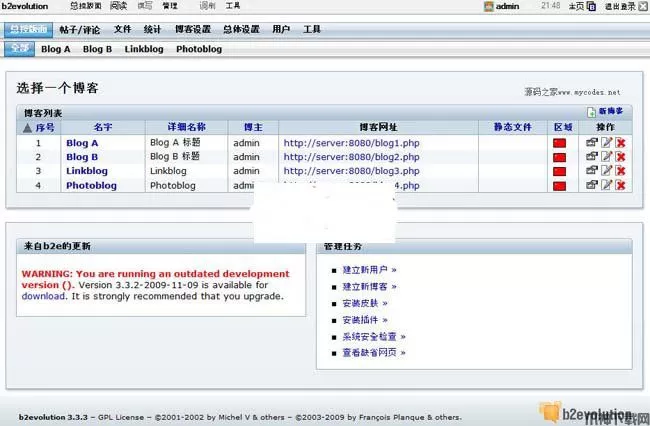The height and width of the screenshot is (426, 650).
Task: Delete Blog A with red X icon
Action: (x=621, y=143)
